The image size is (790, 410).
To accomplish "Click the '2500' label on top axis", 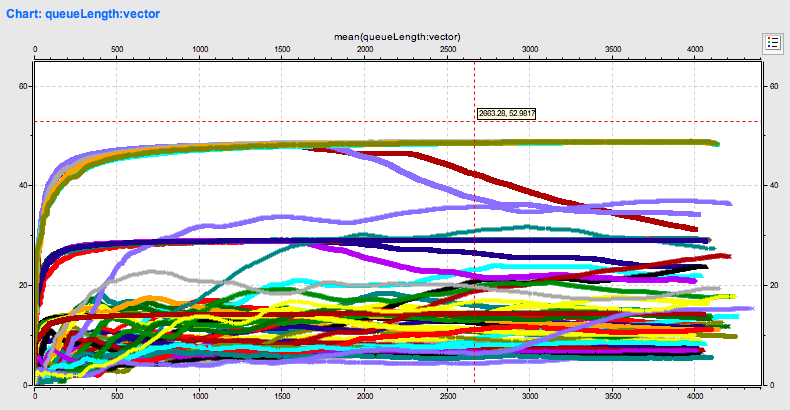I will (x=448, y=49).
